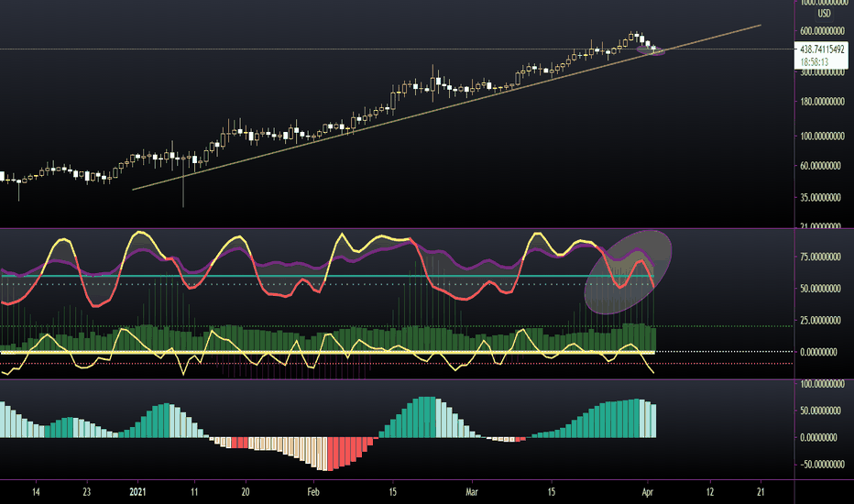The height and width of the screenshot is (504, 854).
Task: Click the 11 date label on time axis
Action: pos(194,492)
